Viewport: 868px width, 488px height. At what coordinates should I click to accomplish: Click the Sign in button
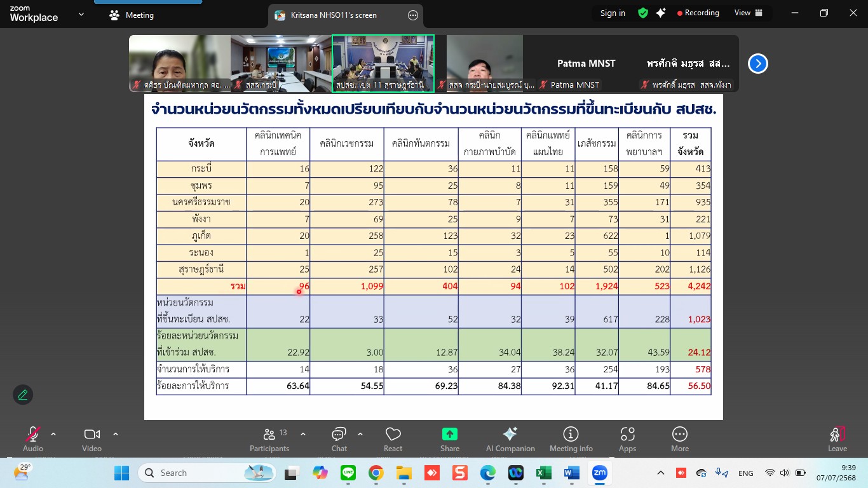pyautogui.click(x=613, y=13)
